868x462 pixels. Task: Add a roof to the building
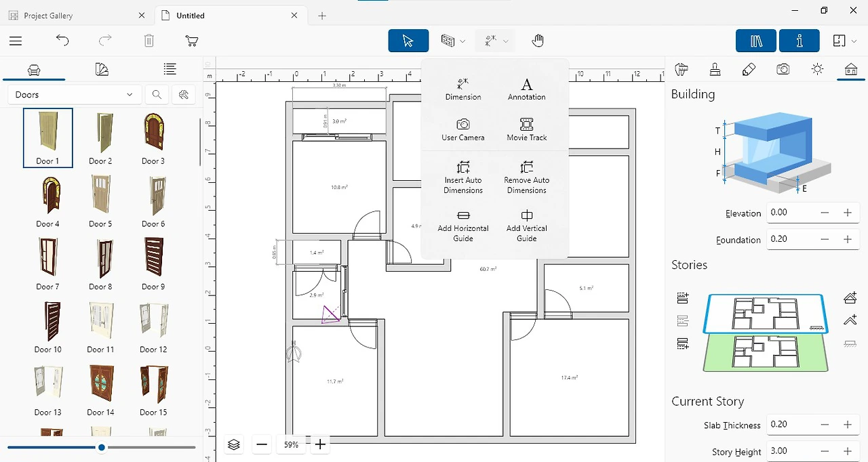point(850,297)
